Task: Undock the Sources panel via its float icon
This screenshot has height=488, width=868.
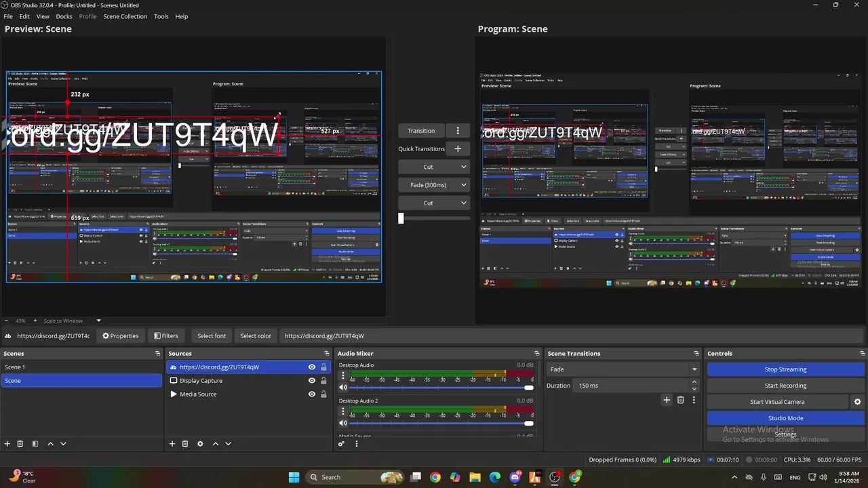Action: tap(327, 354)
